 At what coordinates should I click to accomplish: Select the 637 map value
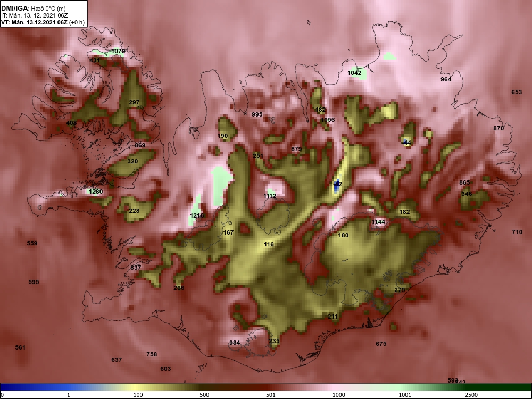[117, 360]
